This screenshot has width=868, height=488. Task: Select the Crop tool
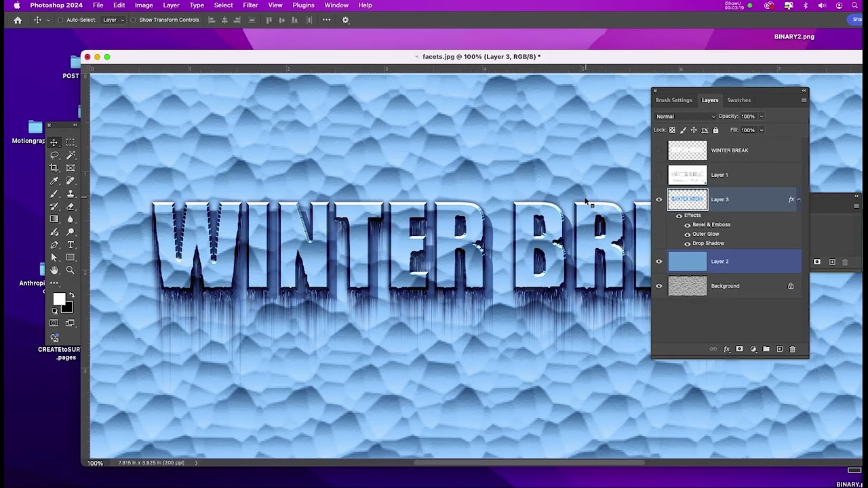(x=54, y=168)
